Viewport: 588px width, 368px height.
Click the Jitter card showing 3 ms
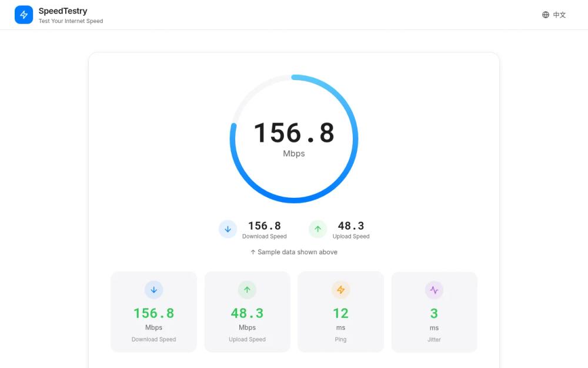point(434,311)
